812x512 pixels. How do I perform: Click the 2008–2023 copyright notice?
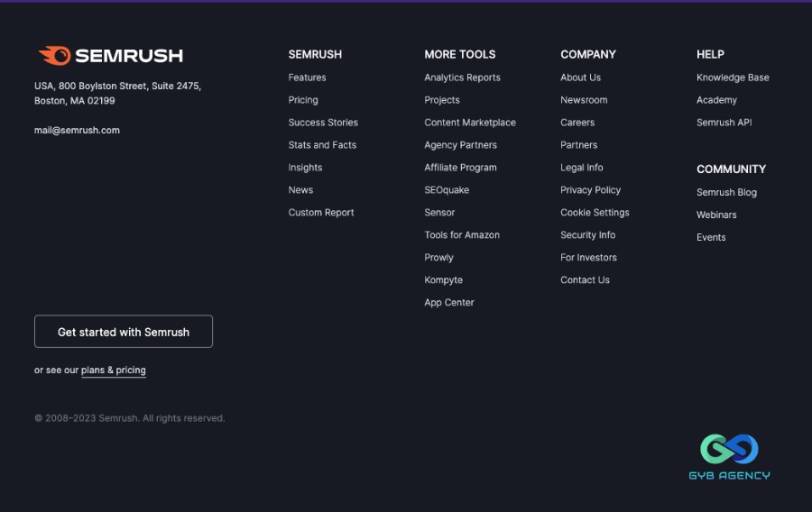(129, 418)
